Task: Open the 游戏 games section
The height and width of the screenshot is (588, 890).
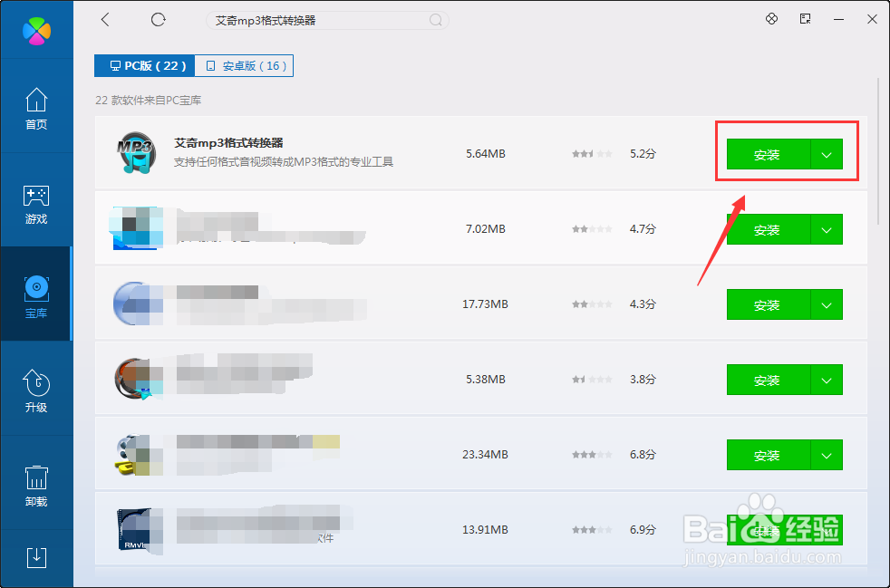Action: [36, 204]
